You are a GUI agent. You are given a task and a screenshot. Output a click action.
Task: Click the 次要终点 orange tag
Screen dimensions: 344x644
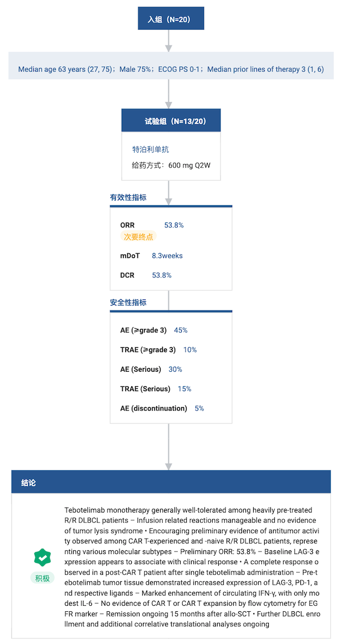[138, 236]
